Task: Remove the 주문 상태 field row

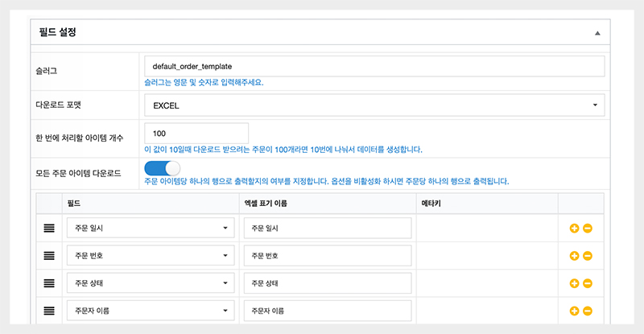Action: point(588,283)
